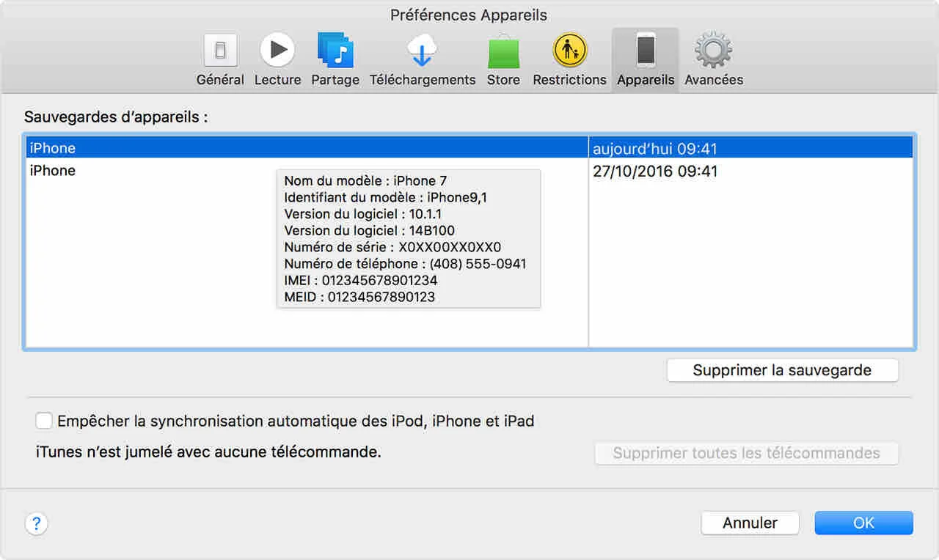
Task: Open the Lecture playback preferences
Action: pyautogui.click(x=277, y=60)
